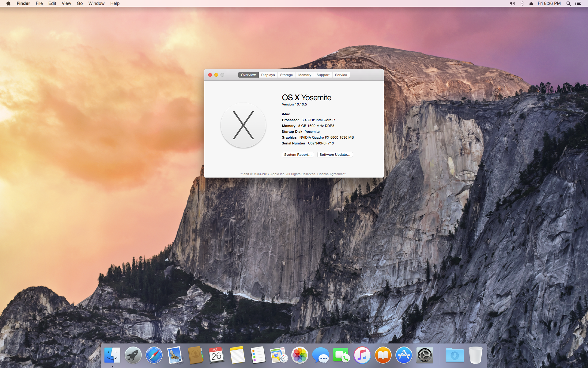Click the System Report button

coord(298,155)
